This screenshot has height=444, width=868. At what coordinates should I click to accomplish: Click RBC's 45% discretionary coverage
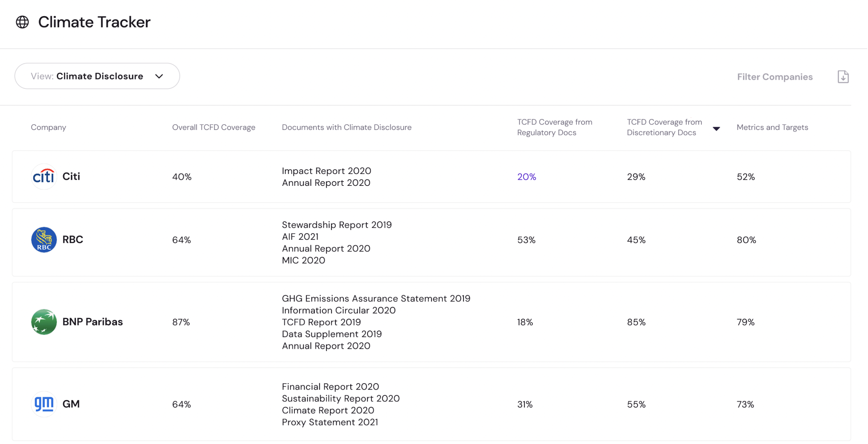[636, 240]
